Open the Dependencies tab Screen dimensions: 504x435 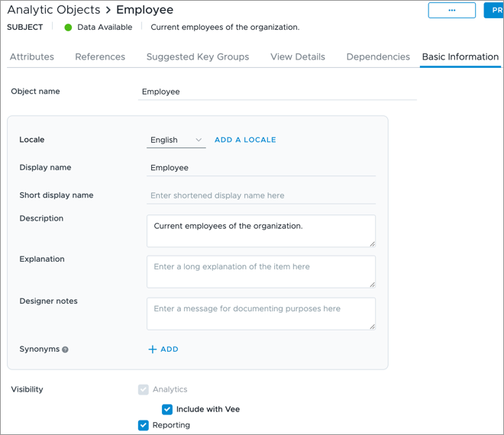point(378,57)
